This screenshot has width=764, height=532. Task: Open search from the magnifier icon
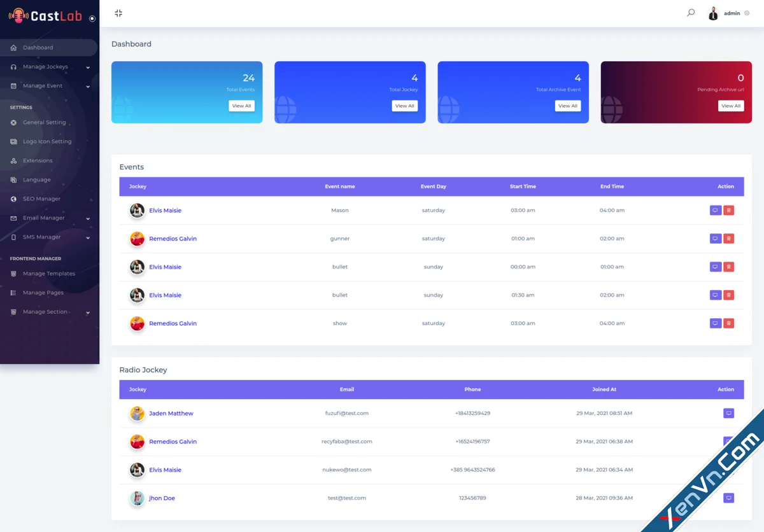[690, 13]
